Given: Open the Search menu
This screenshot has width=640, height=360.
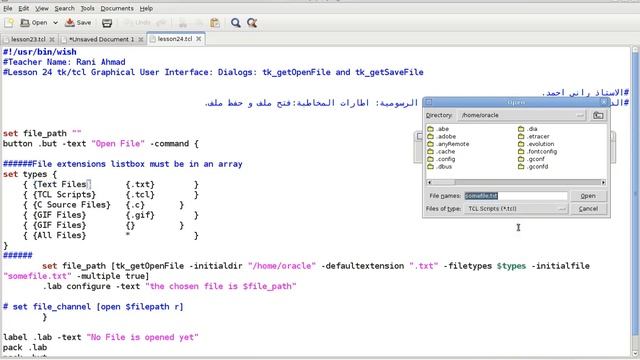Looking at the screenshot, I should [64, 8].
